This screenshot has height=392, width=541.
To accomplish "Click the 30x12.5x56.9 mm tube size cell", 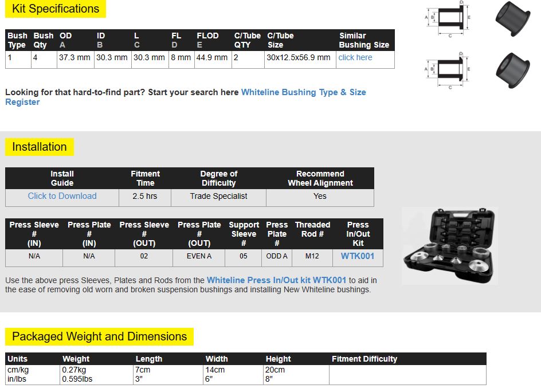I will (x=299, y=57).
